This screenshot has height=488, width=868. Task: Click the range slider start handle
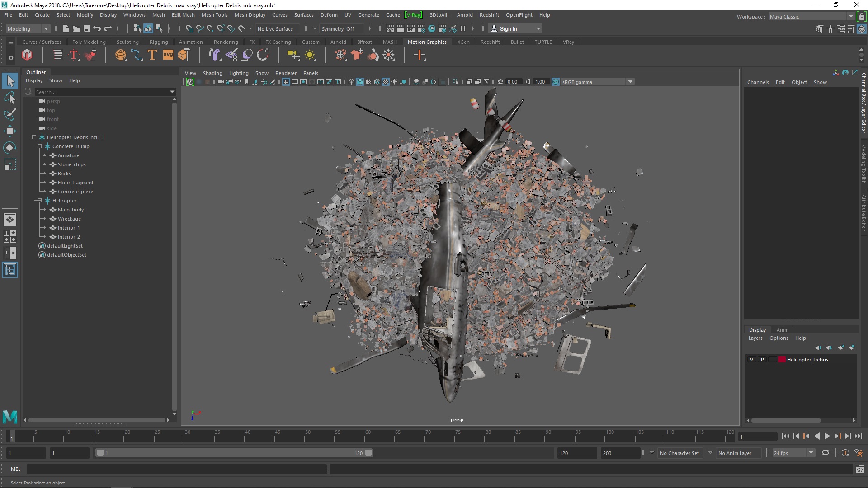pyautogui.click(x=100, y=453)
